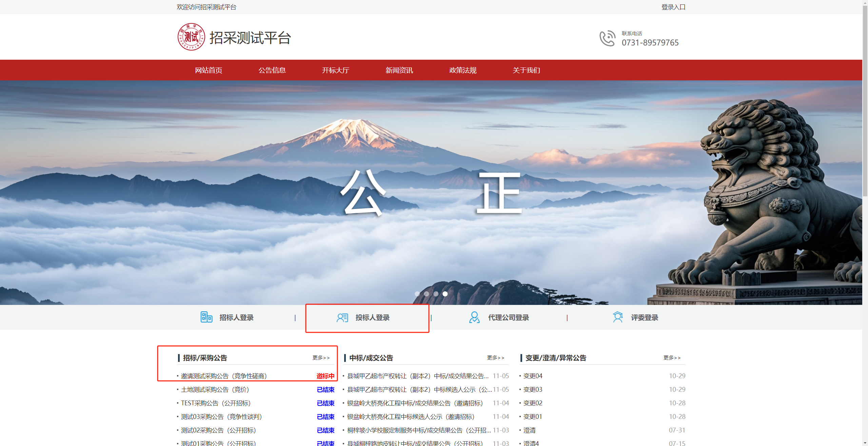This screenshot has height=446, width=868.
Task: Click the 代理公司登录 user icon
Action: tap(474, 317)
